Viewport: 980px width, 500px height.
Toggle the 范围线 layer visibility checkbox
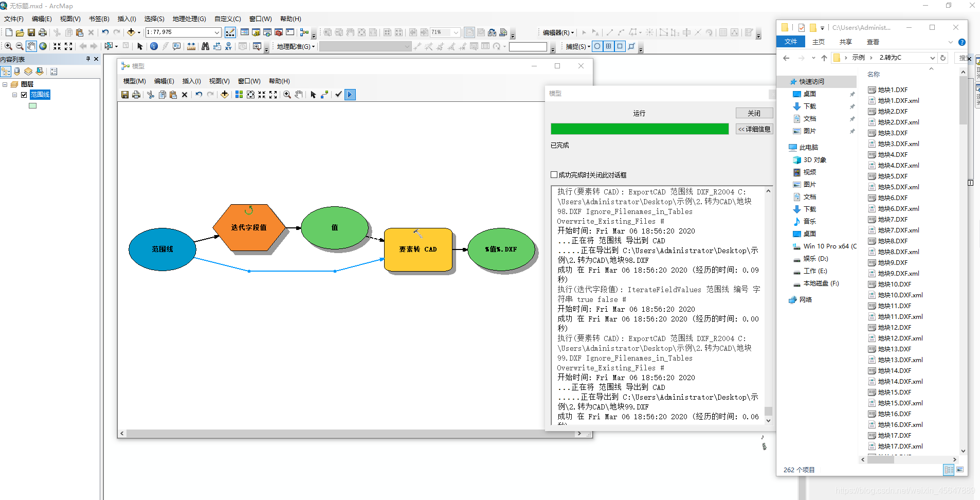(x=24, y=95)
